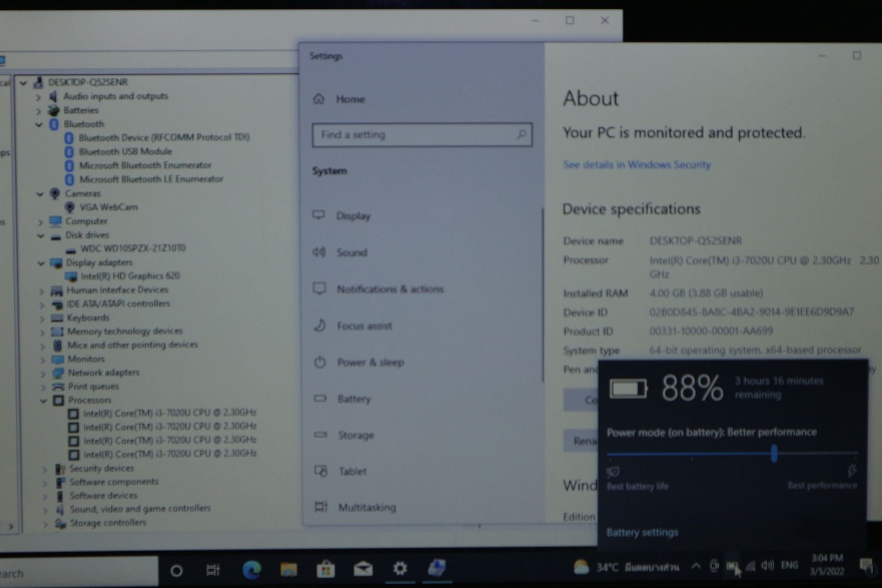Open Focus assist settings
The width and height of the screenshot is (882, 588).
pyautogui.click(x=364, y=326)
